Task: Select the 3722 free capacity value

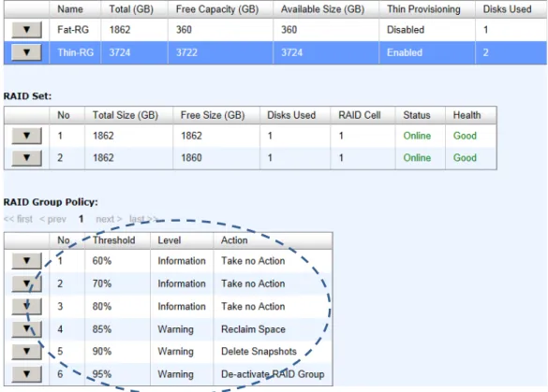Action: coord(186,52)
